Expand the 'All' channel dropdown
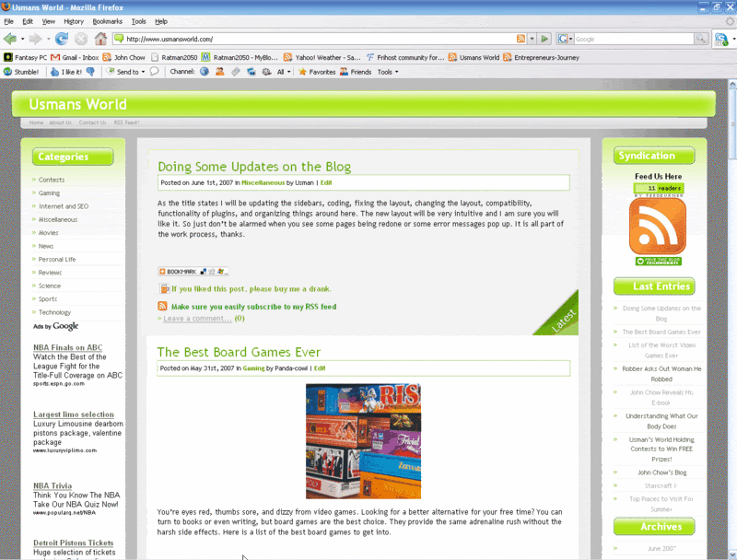Screen dimensions: 737x560 284,71
